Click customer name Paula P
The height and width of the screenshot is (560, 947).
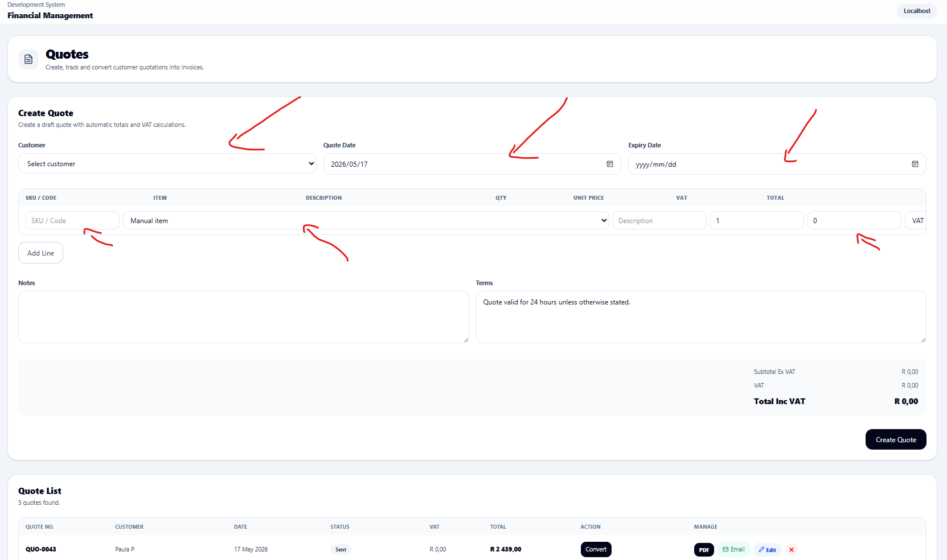click(125, 549)
